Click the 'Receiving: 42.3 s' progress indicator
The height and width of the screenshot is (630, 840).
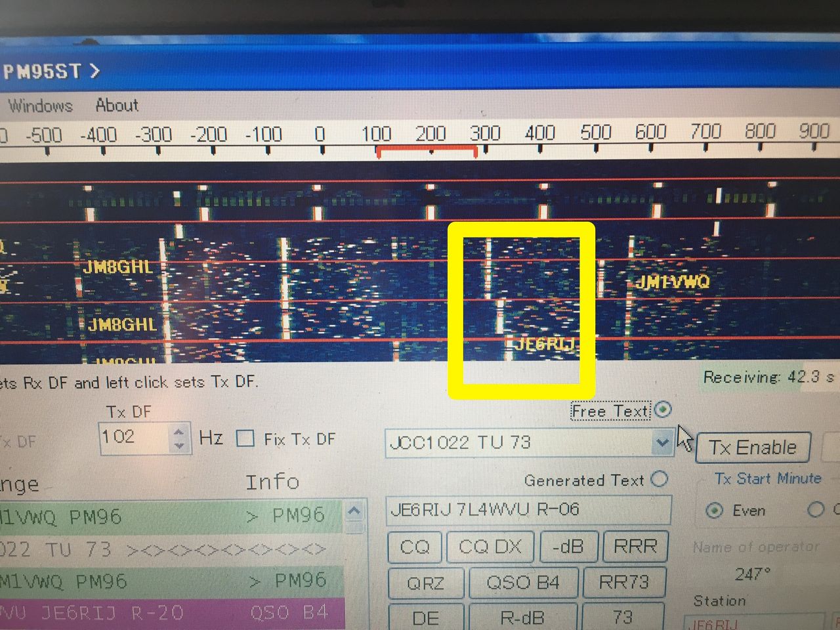pyautogui.click(x=768, y=377)
